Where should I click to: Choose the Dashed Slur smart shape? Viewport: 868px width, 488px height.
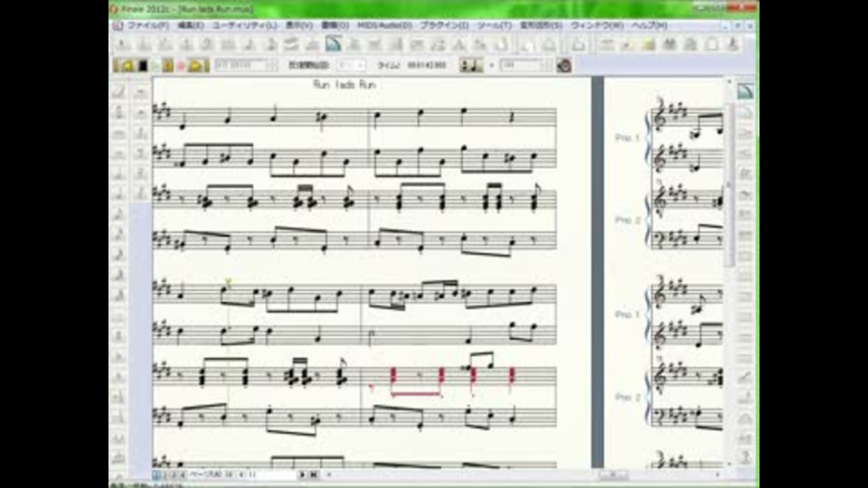point(745,112)
